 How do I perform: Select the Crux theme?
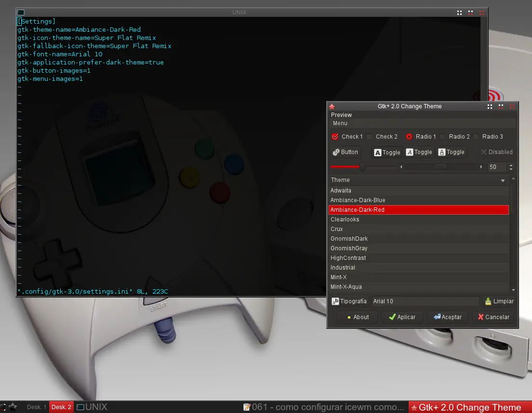click(x=419, y=229)
